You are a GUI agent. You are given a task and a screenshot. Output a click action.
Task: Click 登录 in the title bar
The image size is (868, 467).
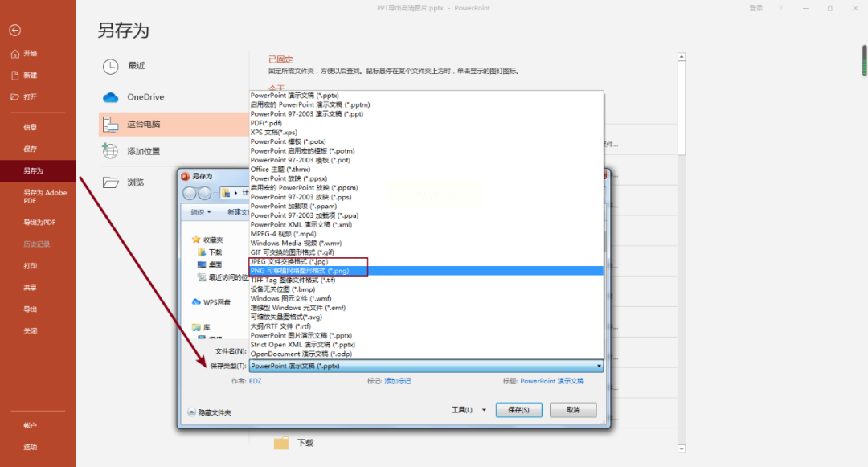click(x=756, y=8)
